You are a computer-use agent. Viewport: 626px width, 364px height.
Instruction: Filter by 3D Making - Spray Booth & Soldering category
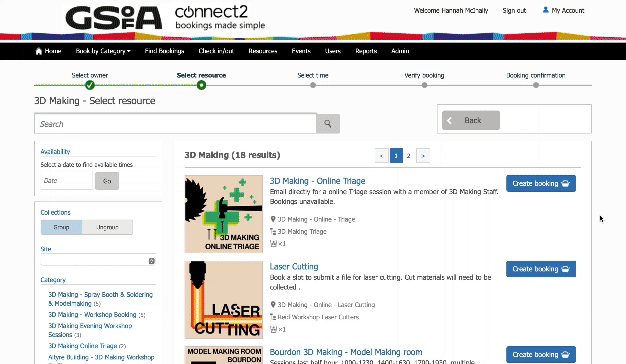[101, 299]
